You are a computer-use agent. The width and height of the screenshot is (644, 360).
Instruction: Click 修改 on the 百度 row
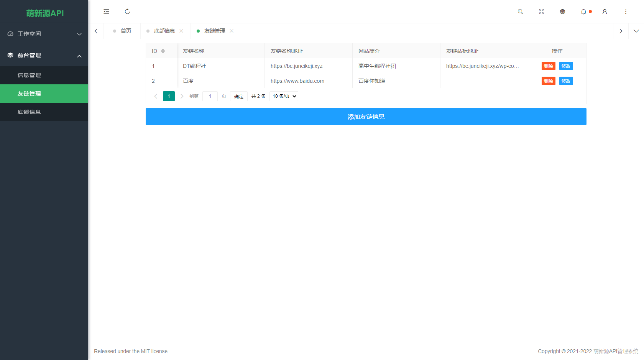click(x=566, y=81)
